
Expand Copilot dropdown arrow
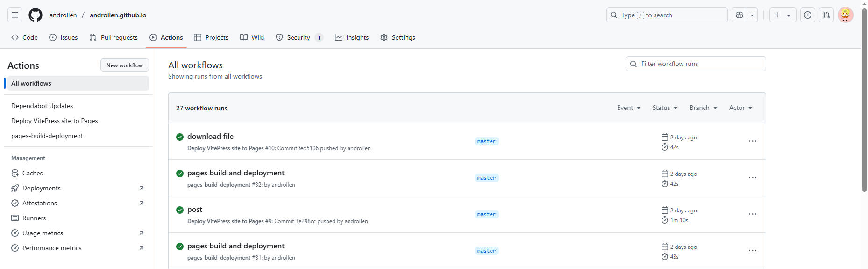pos(752,15)
